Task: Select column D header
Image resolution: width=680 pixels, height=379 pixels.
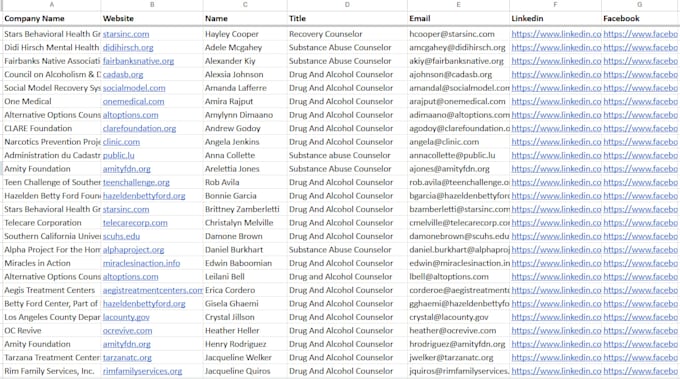Action: (x=347, y=5)
